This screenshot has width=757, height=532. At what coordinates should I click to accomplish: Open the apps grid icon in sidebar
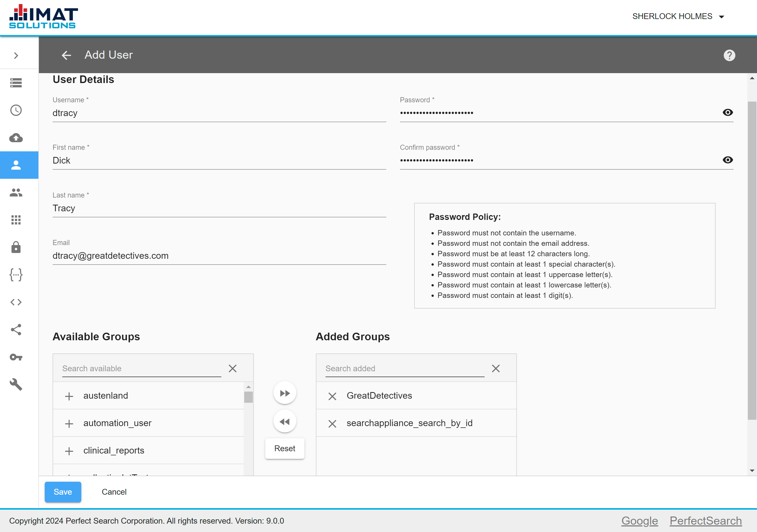16,220
